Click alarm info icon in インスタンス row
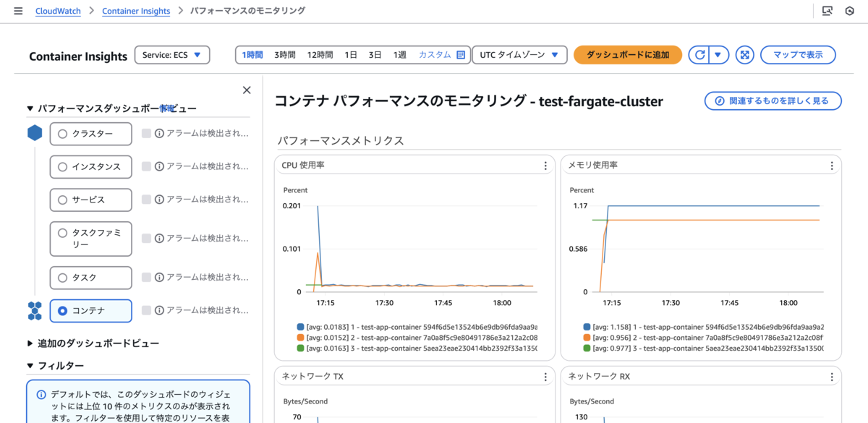 coord(160,166)
